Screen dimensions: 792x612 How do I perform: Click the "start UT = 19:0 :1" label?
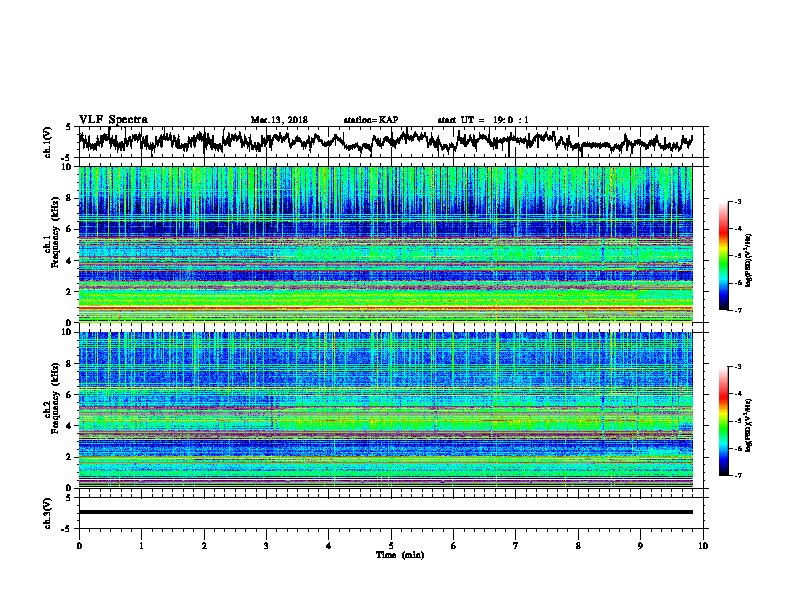click(483, 120)
